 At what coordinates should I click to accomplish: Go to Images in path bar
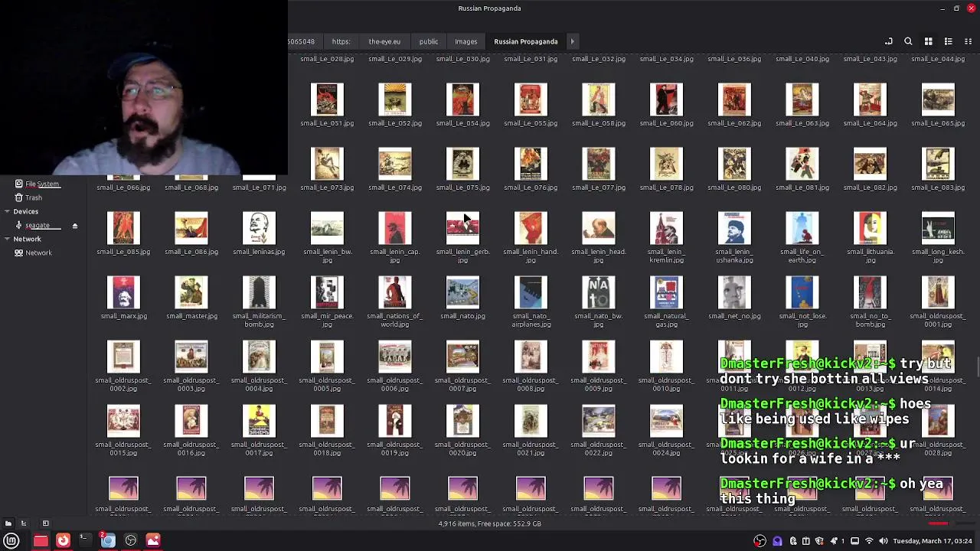coord(465,41)
